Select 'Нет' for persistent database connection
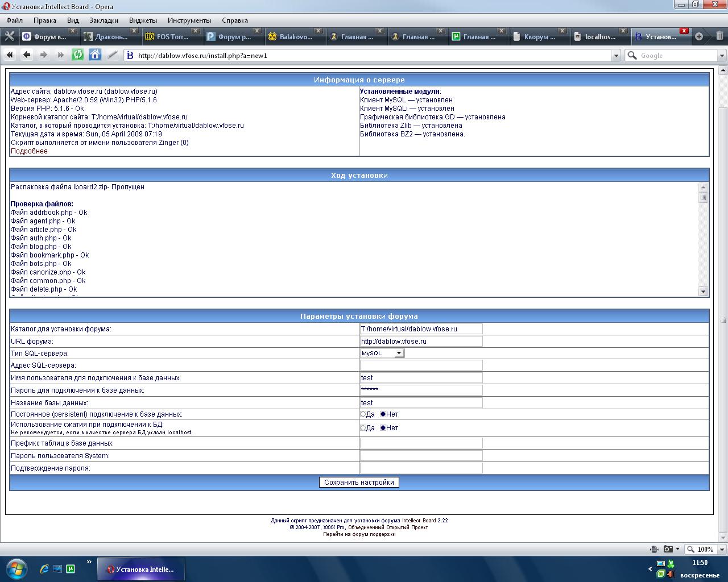The image size is (728, 582). point(383,414)
